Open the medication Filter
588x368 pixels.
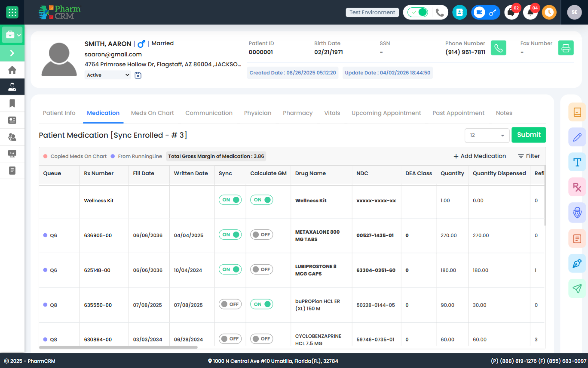(529, 156)
